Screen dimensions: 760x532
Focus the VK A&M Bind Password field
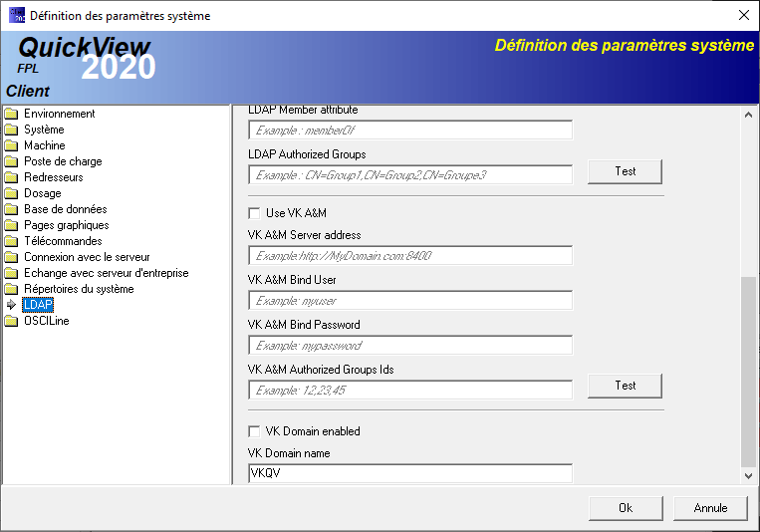410,345
